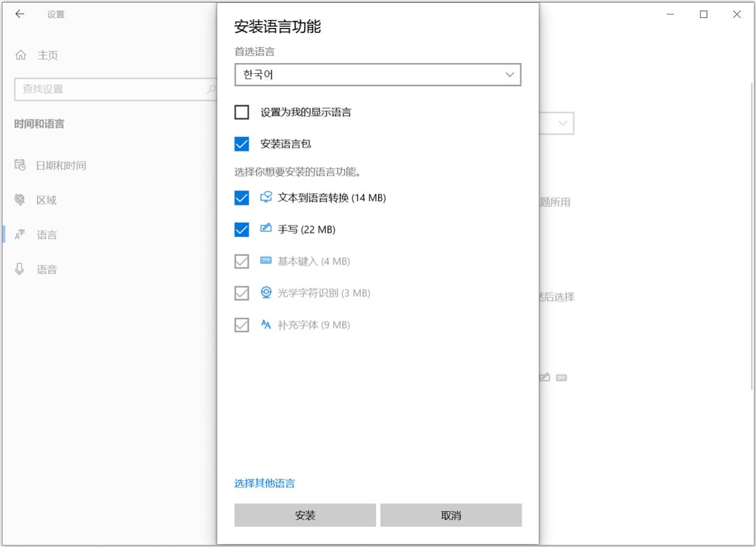Viewport: 756px width, 547px height.
Task: Open 日期和时间 settings page
Action: click(x=61, y=166)
